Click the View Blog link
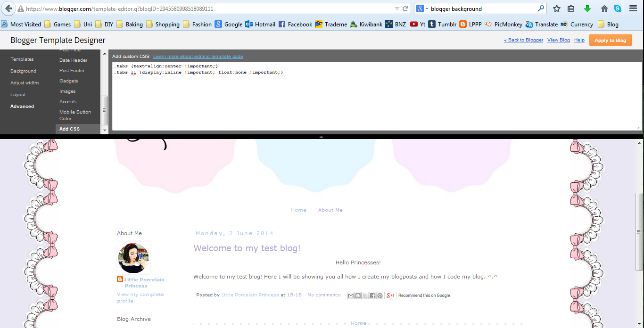Viewport: 644px width, 328px height. (559, 40)
